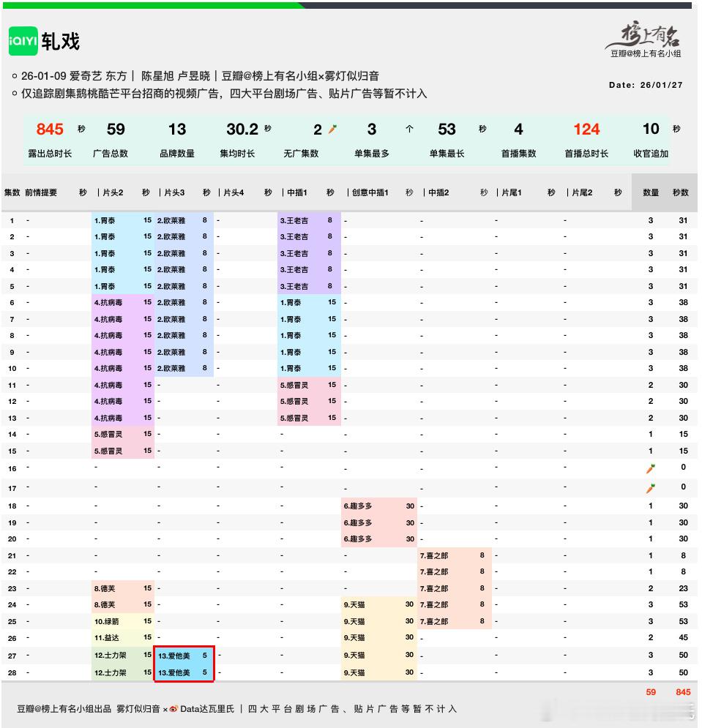Screen dimensions: 702x728
Task: Click the carrot icon in row 17 数量 column
Action: tap(649, 487)
